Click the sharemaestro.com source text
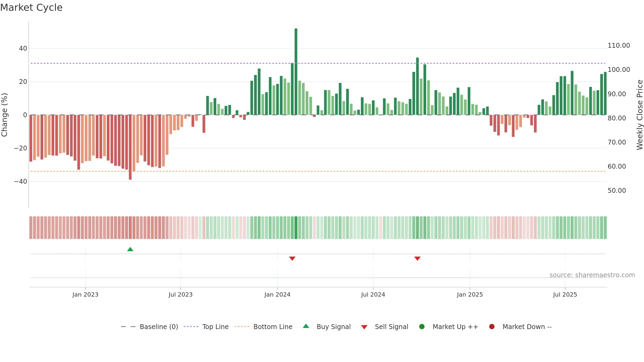This screenshot has width=644, height=362. click(x=592, y=275)
